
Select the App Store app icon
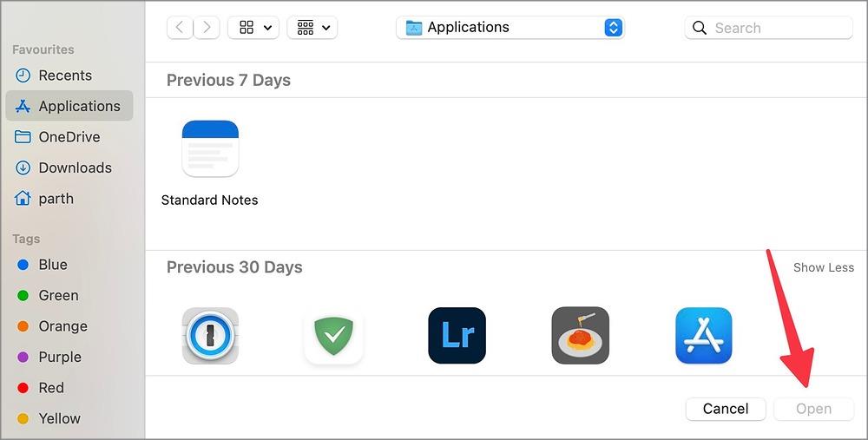click(x=704, y=335)
